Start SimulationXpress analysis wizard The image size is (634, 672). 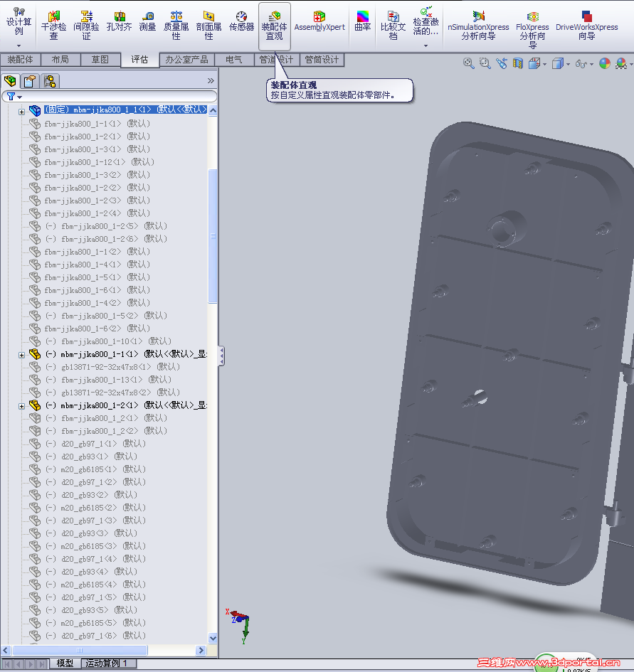pos(478,26)
